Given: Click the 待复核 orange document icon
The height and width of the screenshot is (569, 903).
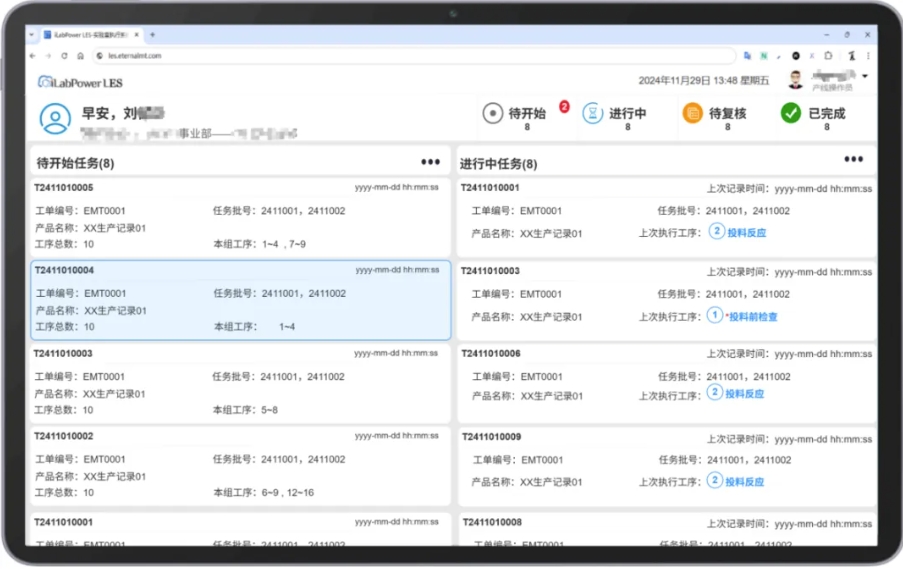Looking at the screenshot, I should pyautogui.click(x=692, y=113).
